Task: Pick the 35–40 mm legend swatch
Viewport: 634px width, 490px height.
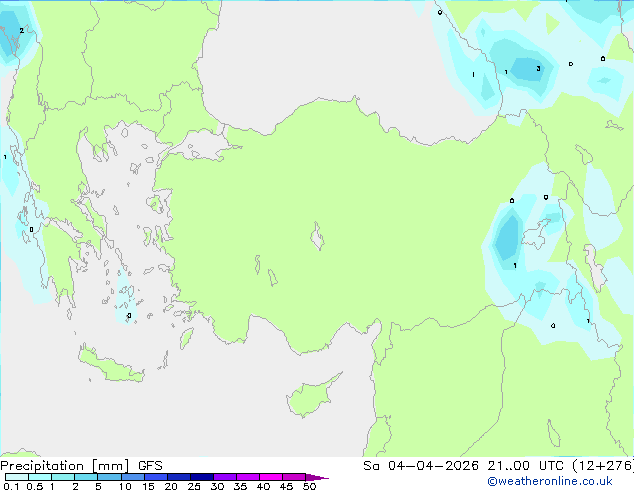Action: click(x=247, y=477)
